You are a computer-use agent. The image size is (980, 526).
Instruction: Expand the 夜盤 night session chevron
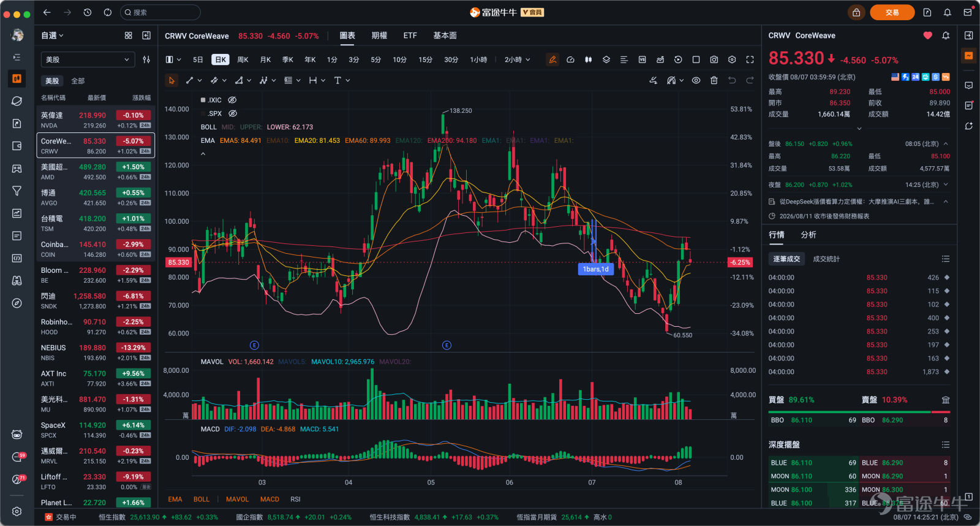946,185
